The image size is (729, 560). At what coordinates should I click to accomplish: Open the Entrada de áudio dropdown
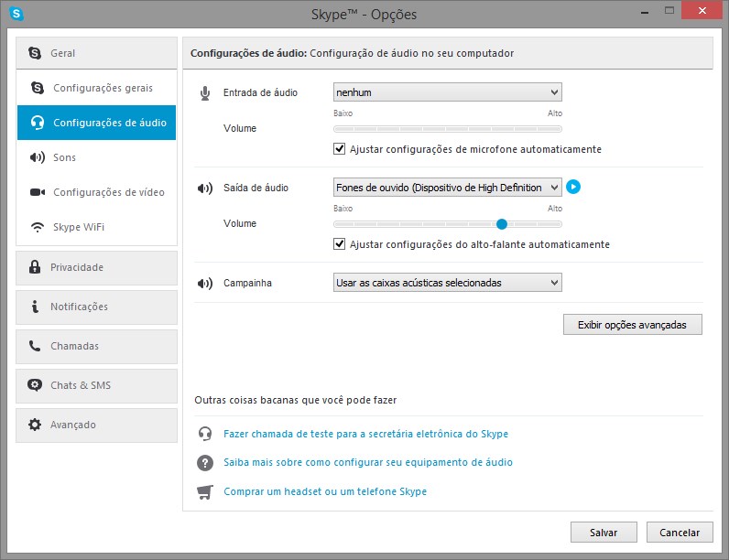447,92
